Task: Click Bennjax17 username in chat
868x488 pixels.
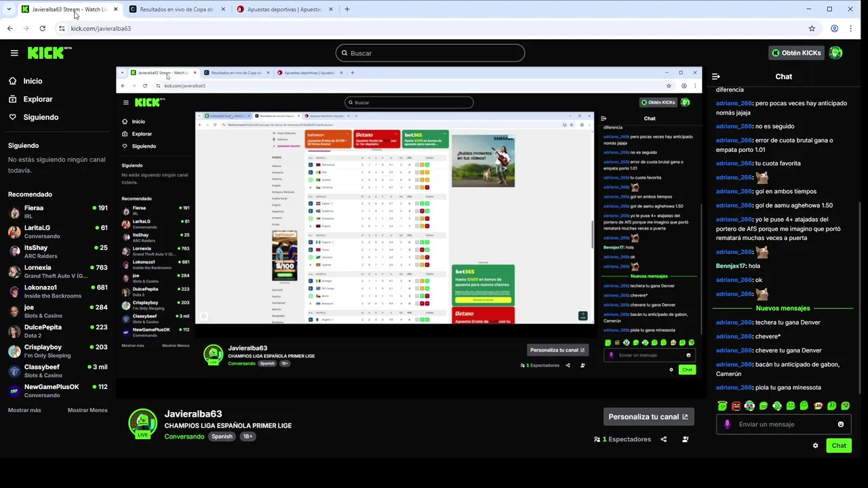Action: pyautogui.click(x=730, y=266)
